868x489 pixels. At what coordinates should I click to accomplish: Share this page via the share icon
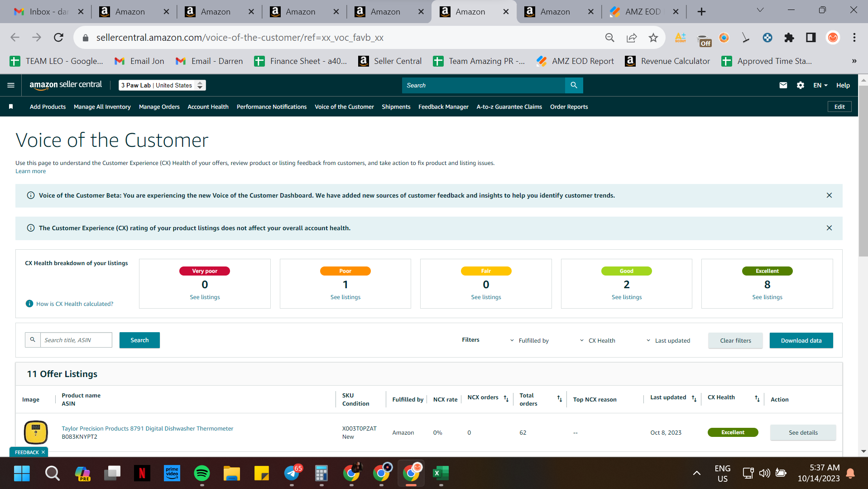[x=631, y=38]
